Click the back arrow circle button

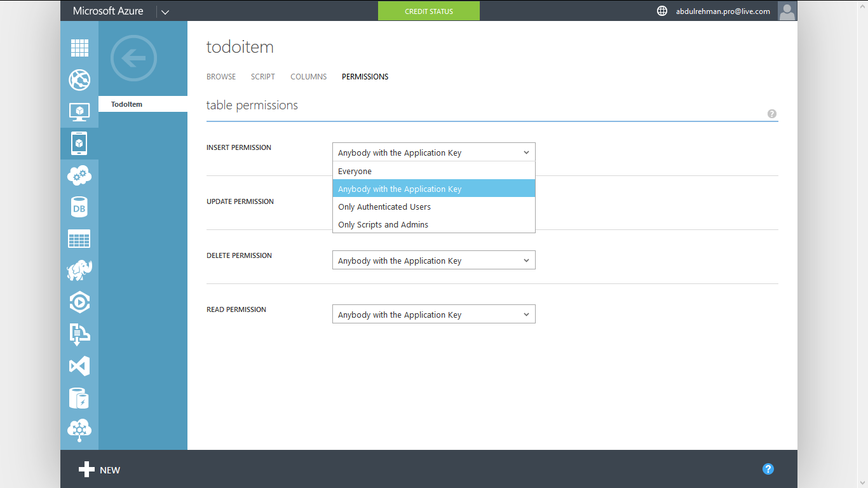[x=133, y=58]
